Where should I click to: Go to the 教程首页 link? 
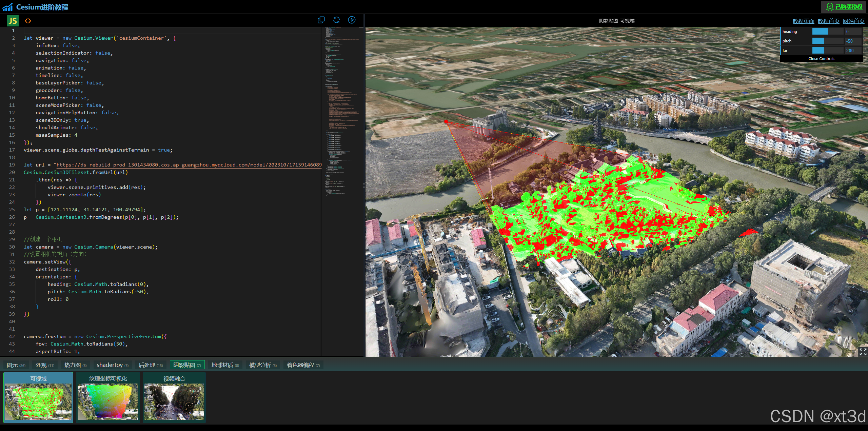point(828,21)
